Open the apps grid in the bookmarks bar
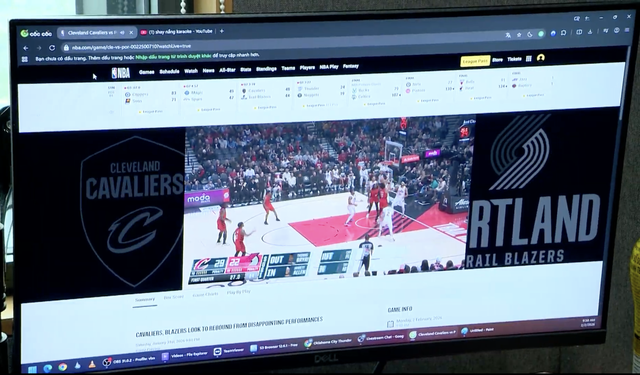 click(x=25, y=59)
